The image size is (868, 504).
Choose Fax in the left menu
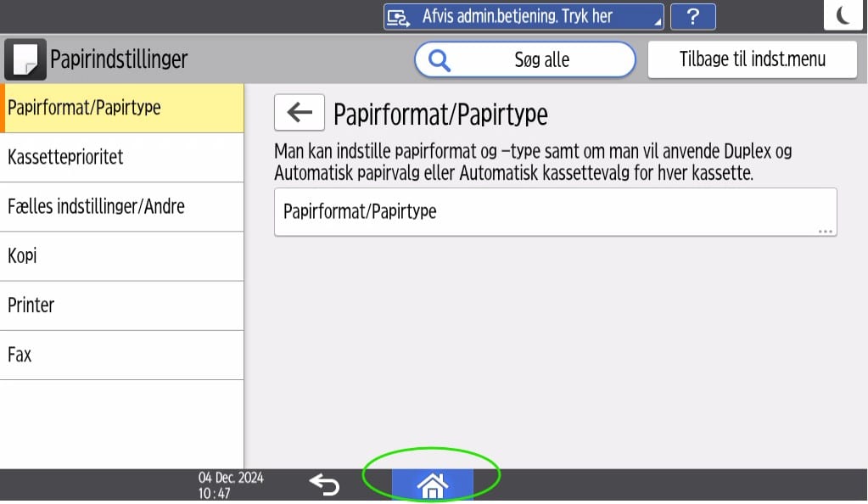click(x=121, y=355)
